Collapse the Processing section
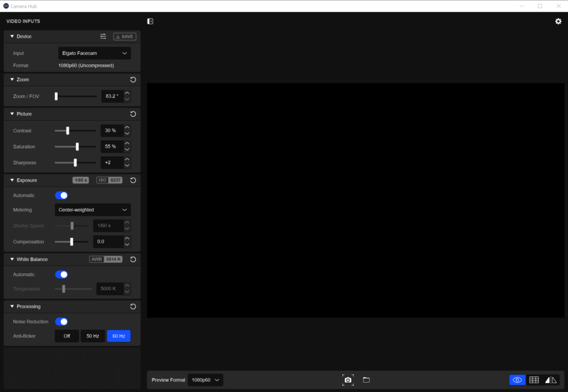This screenshot has width=568, height=392. [x=12, y=306]
